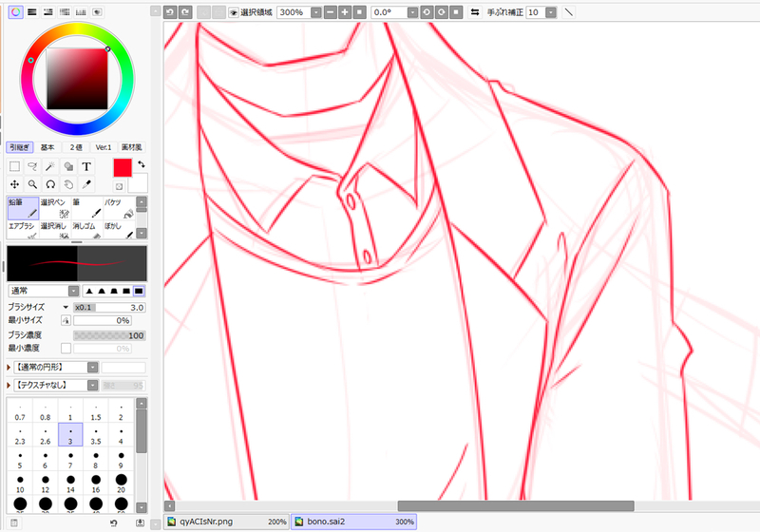Screen dimensions: 760x532
Task: Undo the last action in toolbar
Action: (x=170, y=12)
